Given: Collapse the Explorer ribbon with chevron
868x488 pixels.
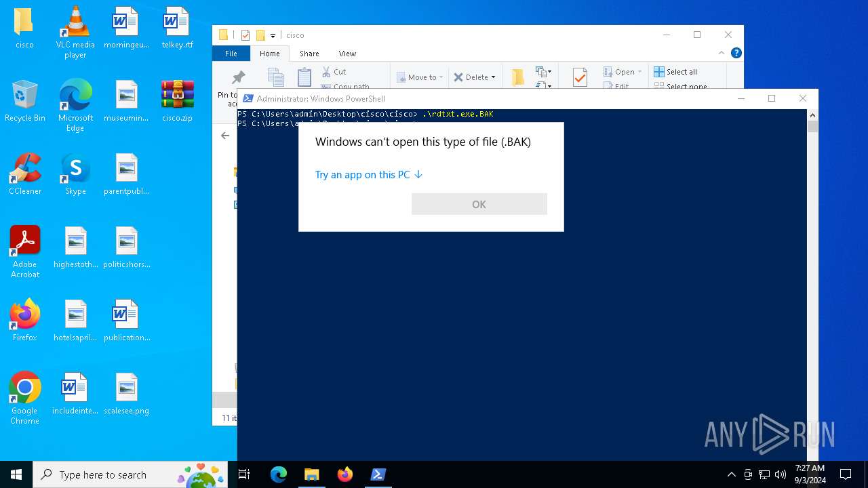Looking at the screenshot, I should click(722, 53).
